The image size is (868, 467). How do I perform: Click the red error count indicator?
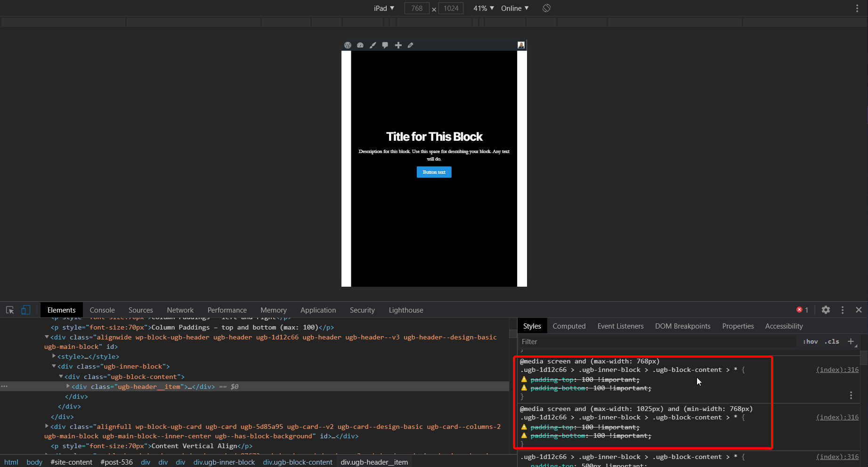click(803, 310)
